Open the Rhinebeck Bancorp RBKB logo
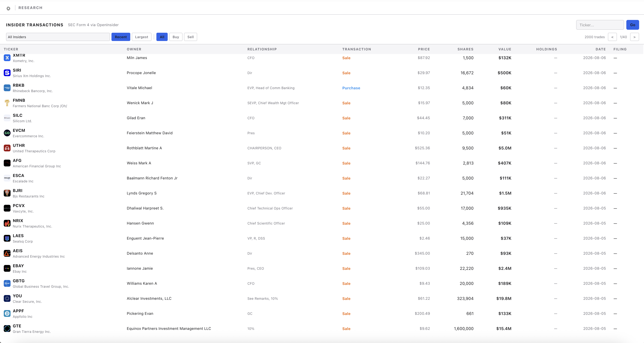Screen dimensions: 644x343 pyautogui.click(x=7, y=88)
